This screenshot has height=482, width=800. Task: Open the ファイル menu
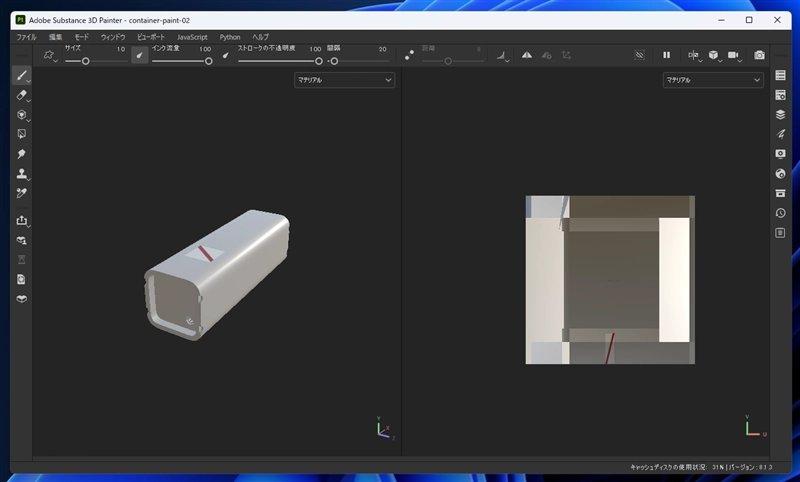26,37
